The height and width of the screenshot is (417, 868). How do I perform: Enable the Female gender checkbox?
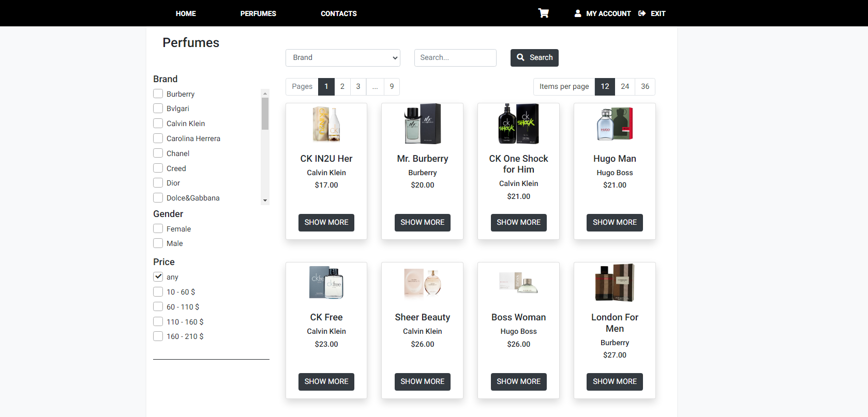tap(158, 228)
